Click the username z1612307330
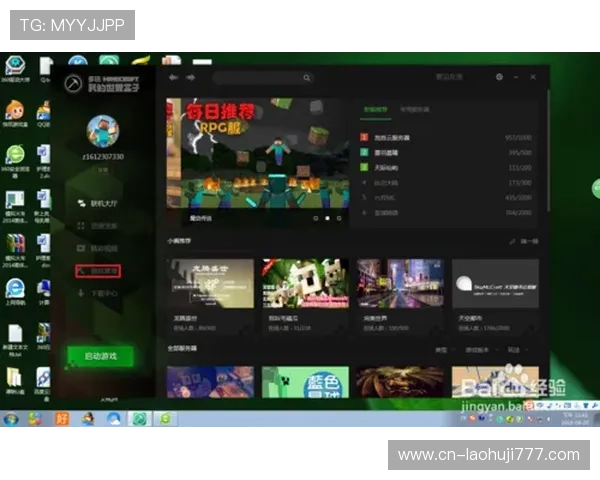The height and width of the screenshot is (480, 600). point(103,157)
